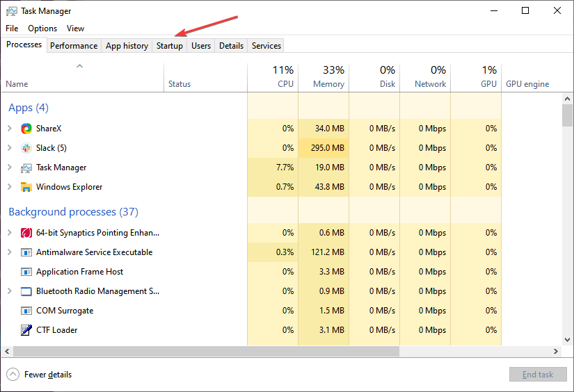Image resolution: width=574 pixels, height=392 pixels.
Task: Open the View menu
Action: [75, 28]
